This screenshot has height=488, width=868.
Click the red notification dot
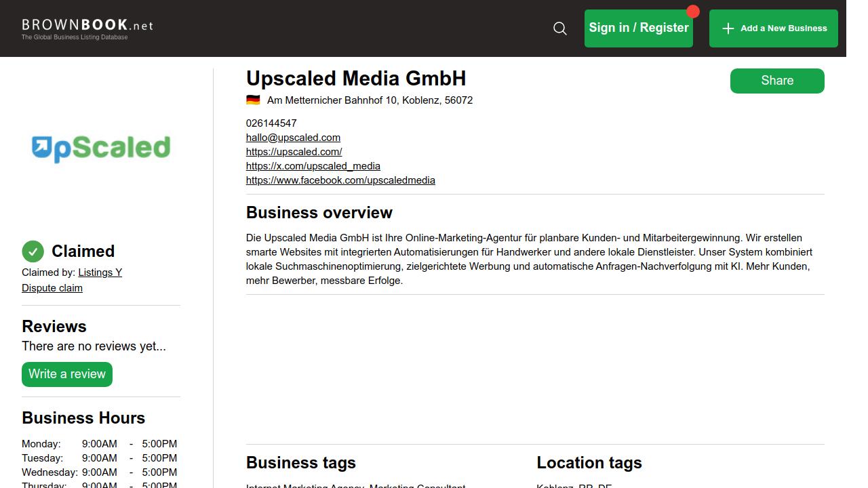(692, 12)
